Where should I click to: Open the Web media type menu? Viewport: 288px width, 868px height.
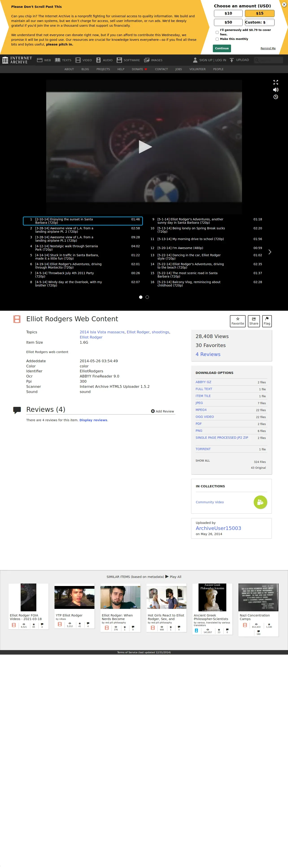tap(44, 60)
